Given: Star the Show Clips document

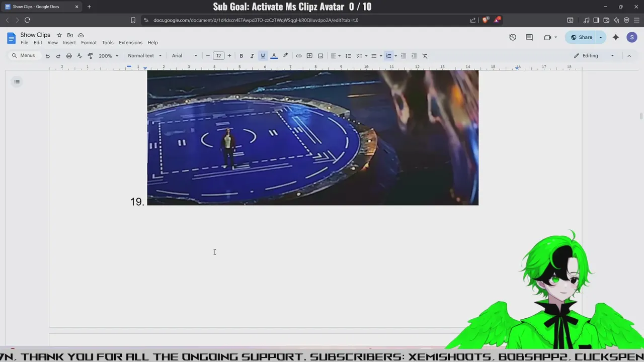Looking at the screenshot, I should 59,35.
